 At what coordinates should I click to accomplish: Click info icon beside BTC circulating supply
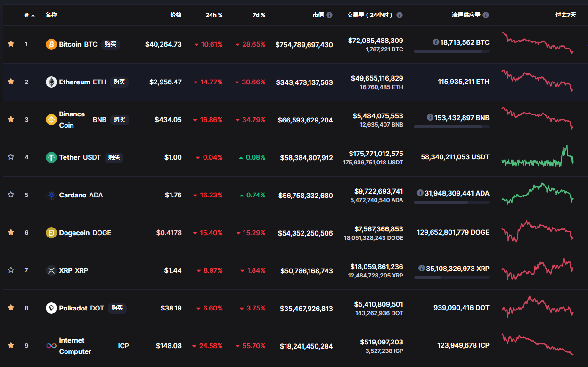click(x=436, y=42)
